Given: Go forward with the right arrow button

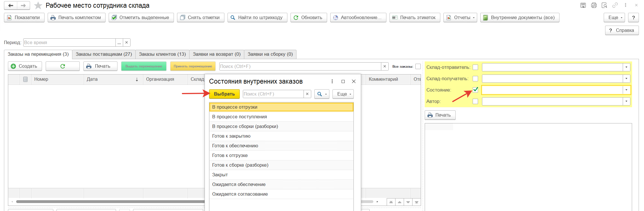Looking at the screenshot, I should [24, 5].
